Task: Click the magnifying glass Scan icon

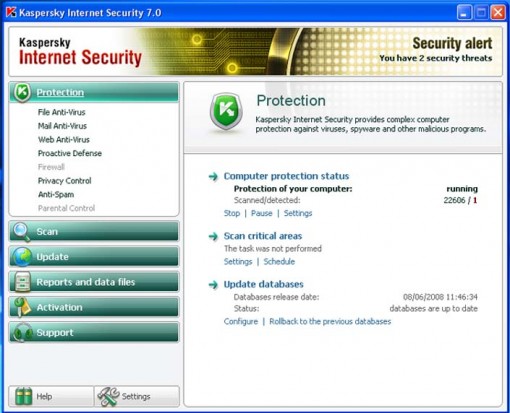Action: (x=21, y=231)
